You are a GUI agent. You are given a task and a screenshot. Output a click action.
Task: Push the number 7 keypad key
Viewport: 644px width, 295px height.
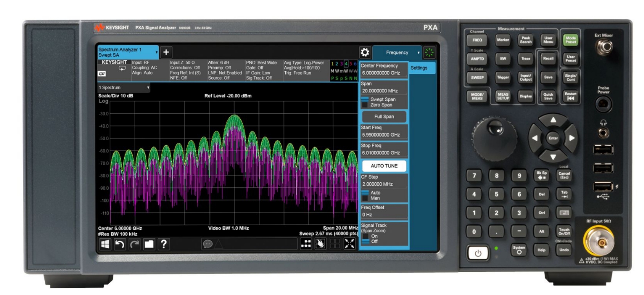pyautogui.click(x=474, y=175)
